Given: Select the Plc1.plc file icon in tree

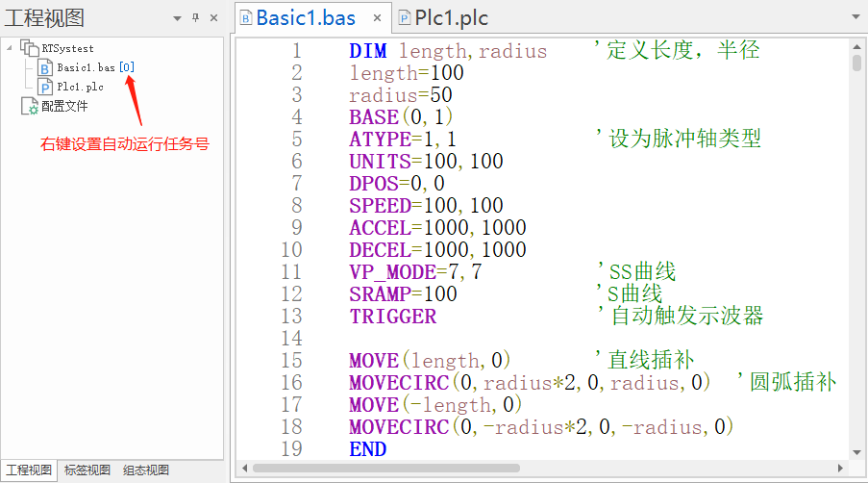Looking at the screenshot, I should pos(45,87).
